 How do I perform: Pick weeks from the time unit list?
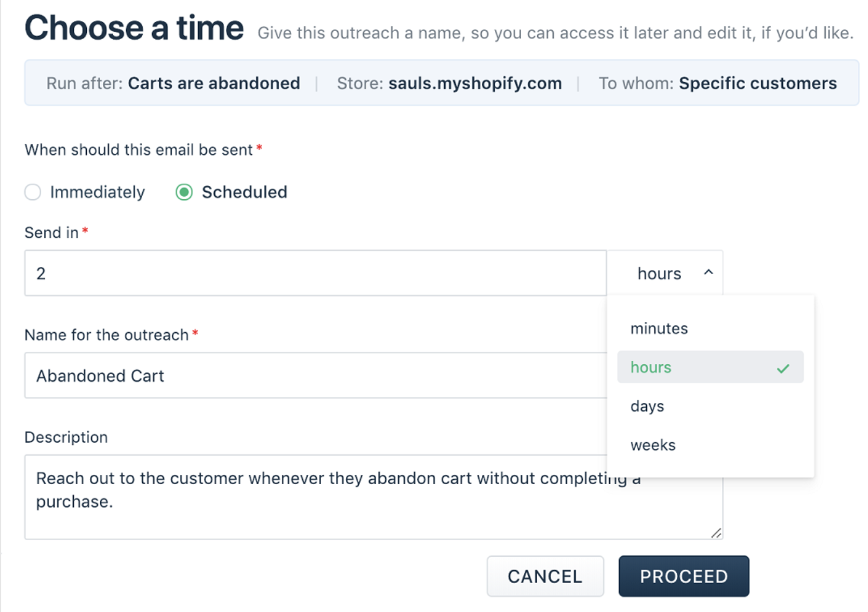coord(710,445)
